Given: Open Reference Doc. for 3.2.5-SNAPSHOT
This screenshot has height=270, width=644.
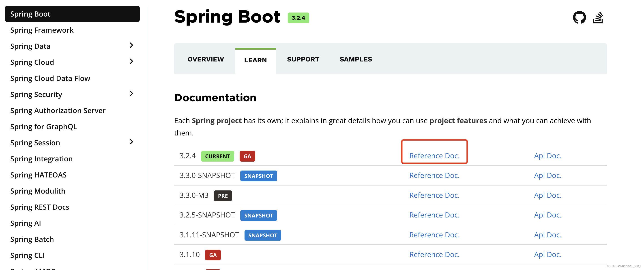Looking at the screenshot, I should [x=434, y=215].
